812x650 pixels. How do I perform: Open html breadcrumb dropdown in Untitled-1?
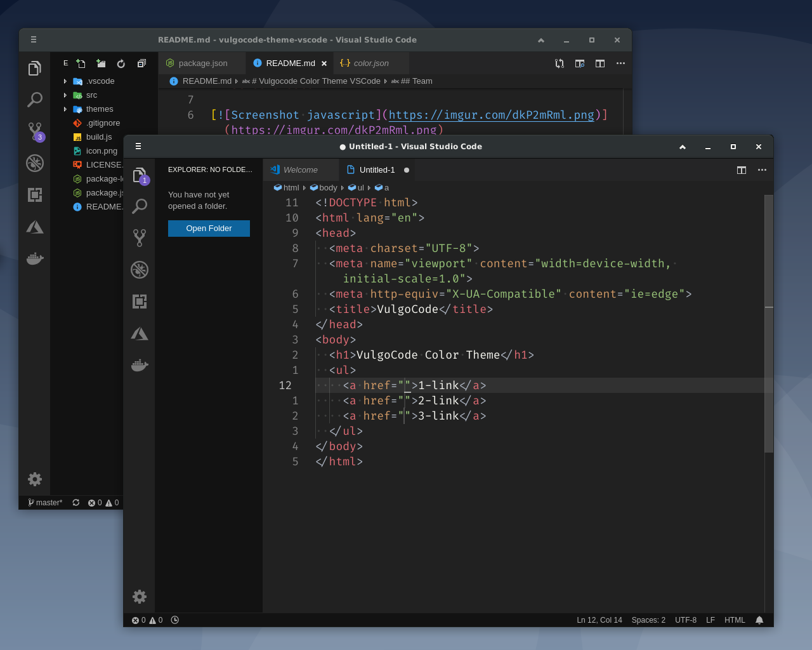287,188
